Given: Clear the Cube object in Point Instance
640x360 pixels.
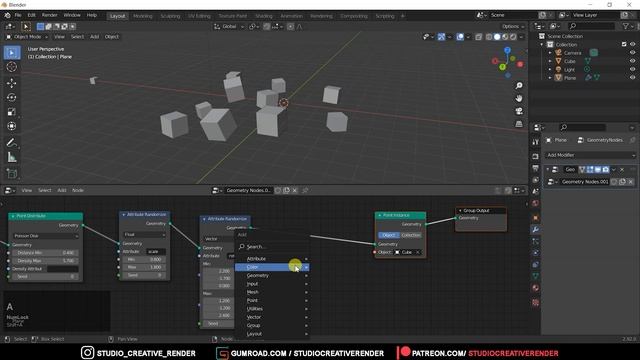Looking at the screenshot, I should click(418, 252).
